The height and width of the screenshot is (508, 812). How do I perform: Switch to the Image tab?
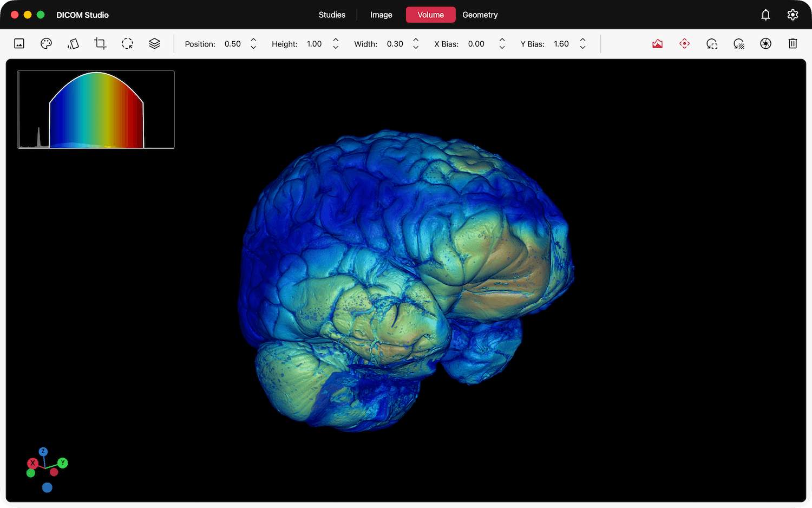pyautogui.click(x=381, y=15)
